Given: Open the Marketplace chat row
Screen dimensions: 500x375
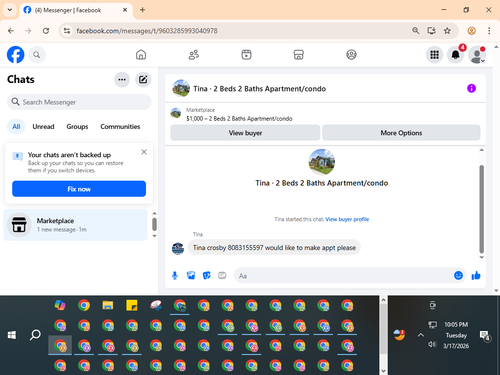Looking at the screenshot, I should 75,225.
